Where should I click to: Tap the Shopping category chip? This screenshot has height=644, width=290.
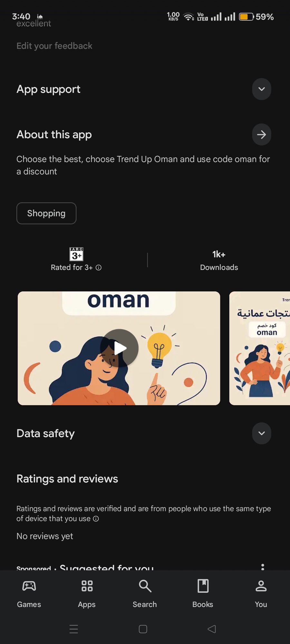(x=46, y=213)
